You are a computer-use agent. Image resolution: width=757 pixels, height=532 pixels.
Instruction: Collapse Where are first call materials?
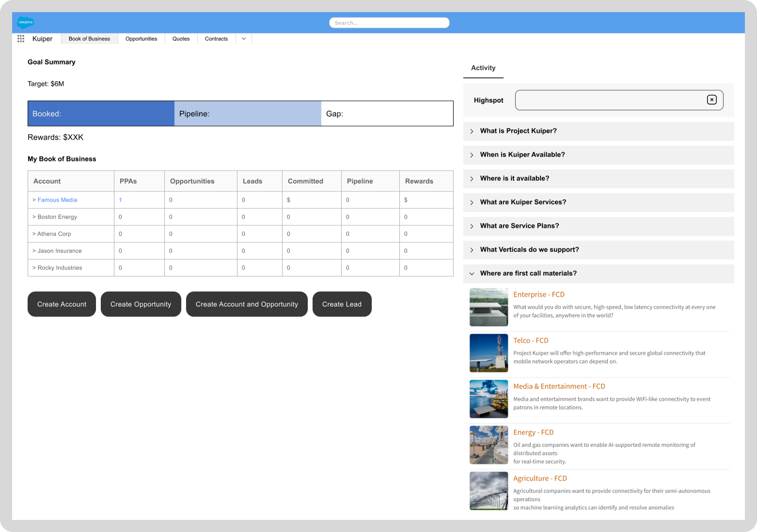599,273
